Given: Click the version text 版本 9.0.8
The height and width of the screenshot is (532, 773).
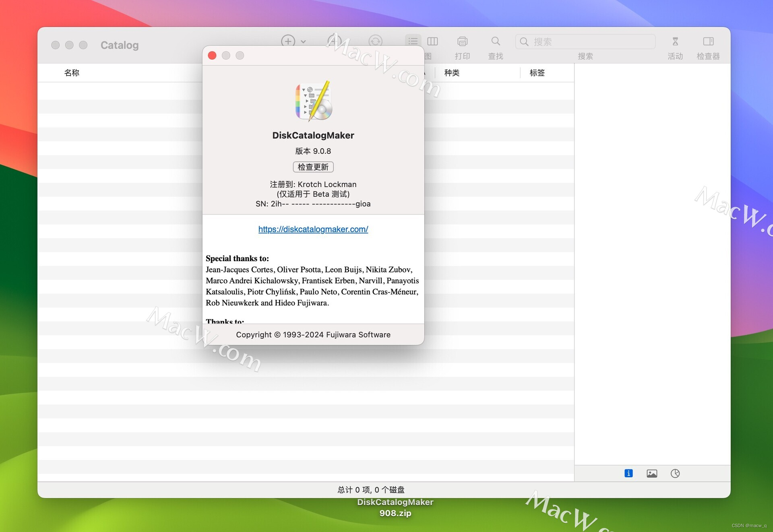Looking at the screenshot, I should (313, 151).
